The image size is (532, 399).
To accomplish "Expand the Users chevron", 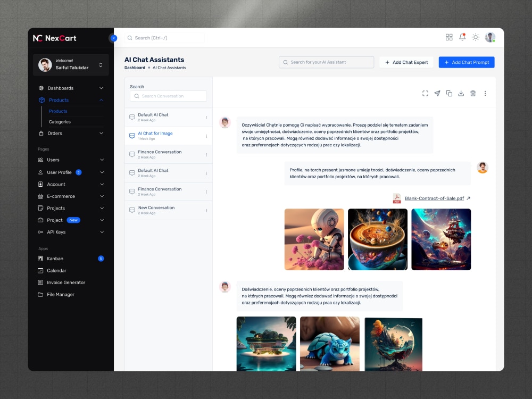I will click(x=102, y=160).
